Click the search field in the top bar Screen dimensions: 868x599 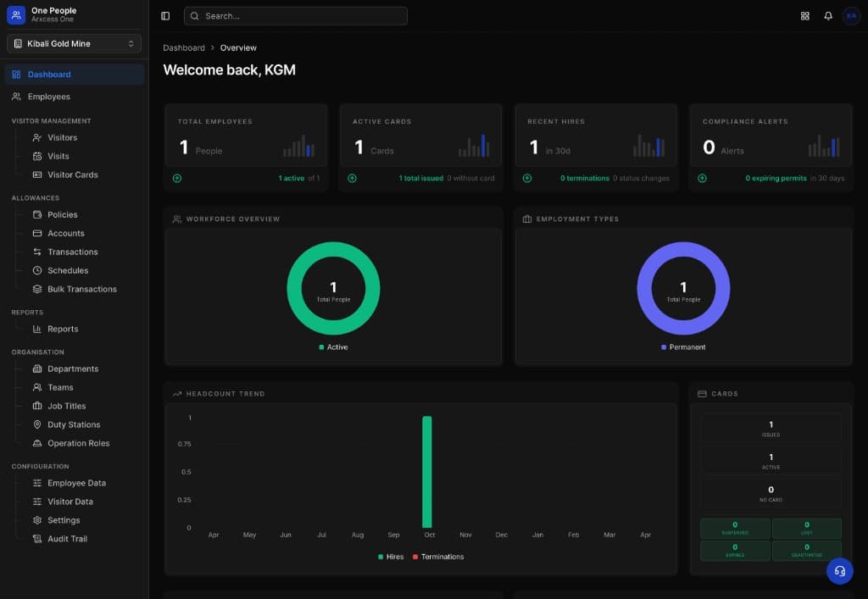point(295,15)
